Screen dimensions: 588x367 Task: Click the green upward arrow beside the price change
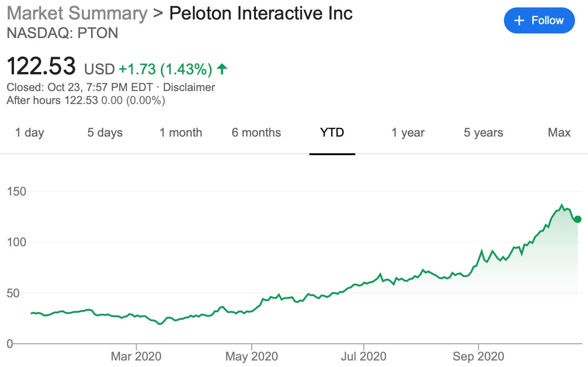pyautogui.click(x=222, y=68)
